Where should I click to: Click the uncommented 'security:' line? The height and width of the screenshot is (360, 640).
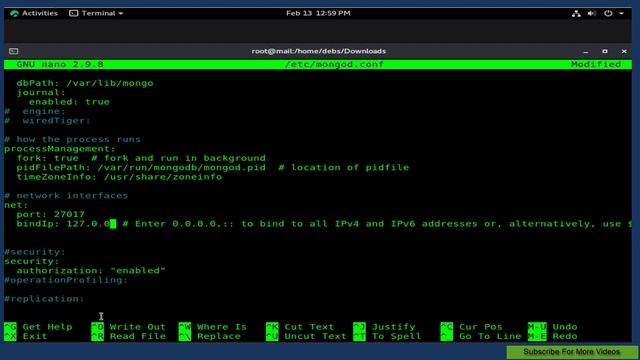coord(32,261)
